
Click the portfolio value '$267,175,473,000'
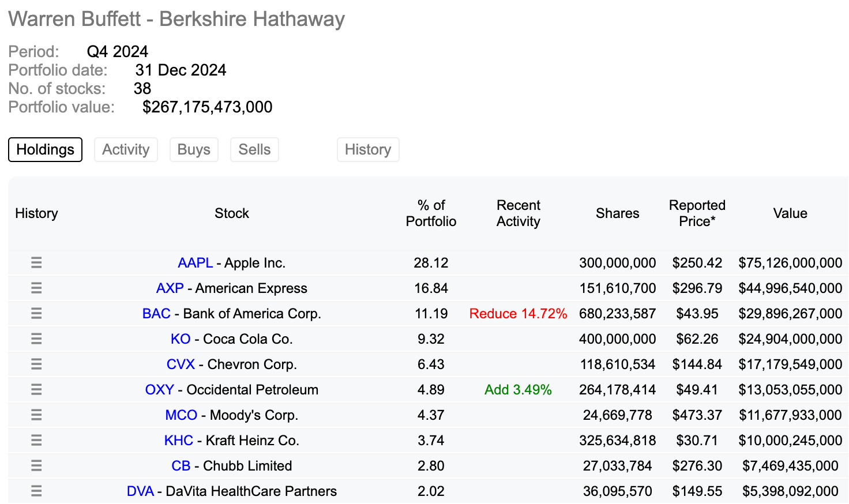[x=208, y=107]
